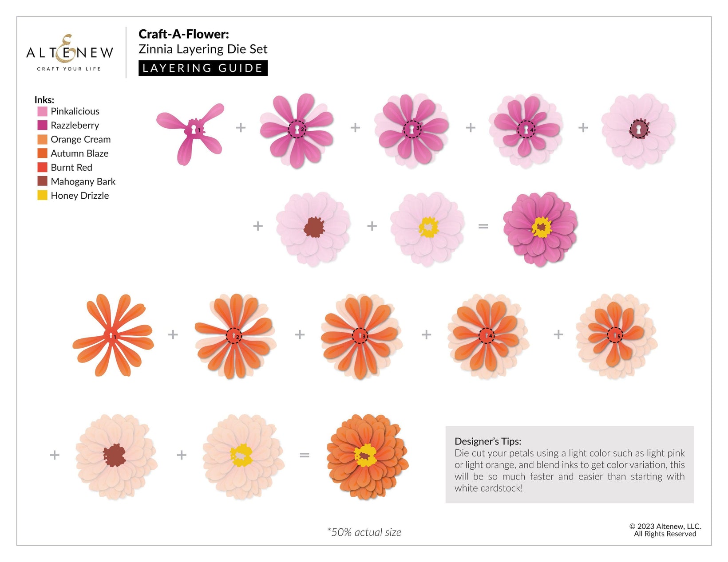Image resolution: width=728 pixels, height=562 pixels.
Task: Choose the Autumn Blaze ink swatch
Action: pyautogui.click(x=42, y=153)
